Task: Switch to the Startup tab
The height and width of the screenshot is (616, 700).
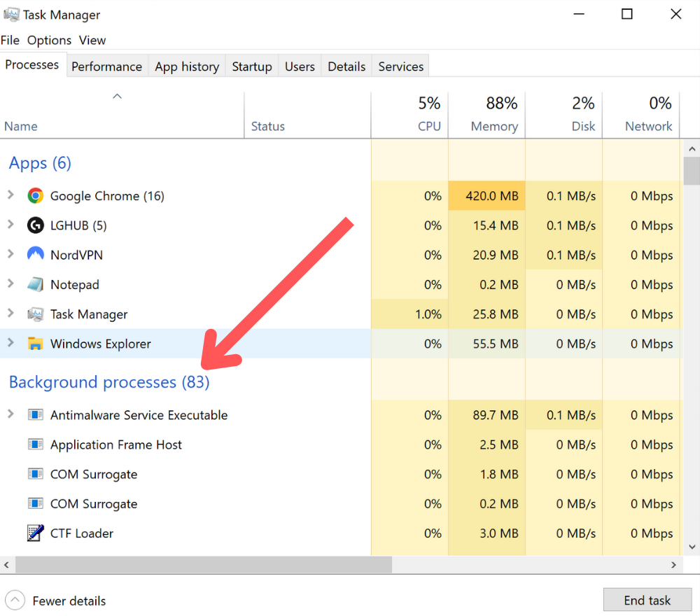Action: (x=252, y=66)
